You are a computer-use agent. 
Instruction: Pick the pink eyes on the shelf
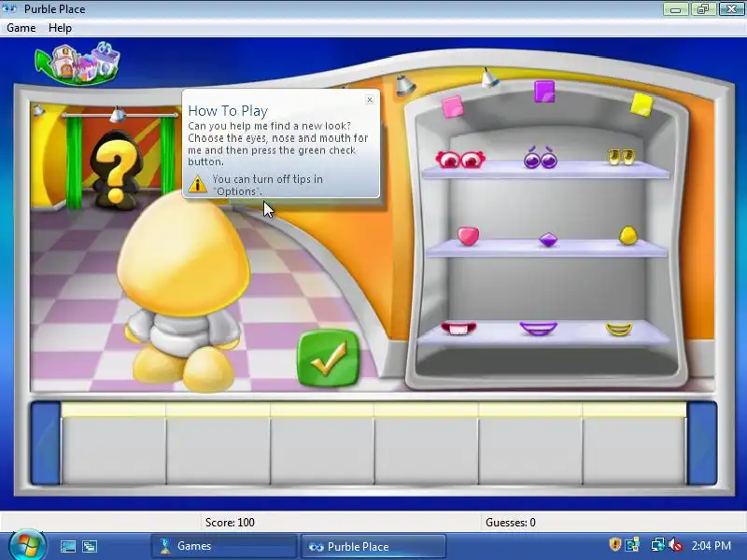pos(460,160)
